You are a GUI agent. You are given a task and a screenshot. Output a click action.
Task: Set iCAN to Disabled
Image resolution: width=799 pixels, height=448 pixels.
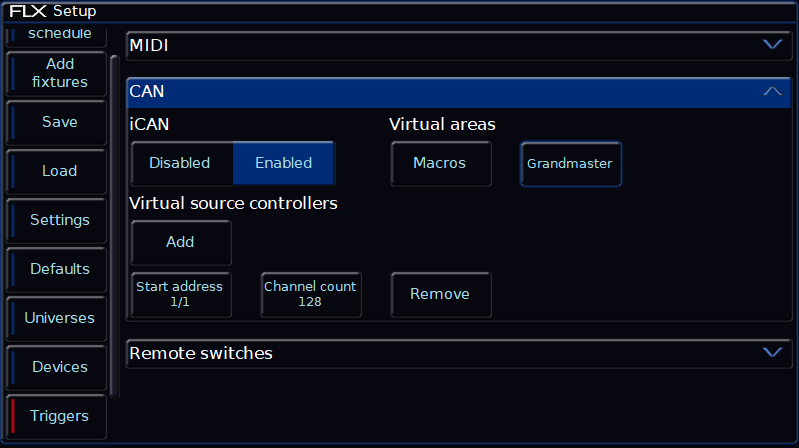pos(182,163)
